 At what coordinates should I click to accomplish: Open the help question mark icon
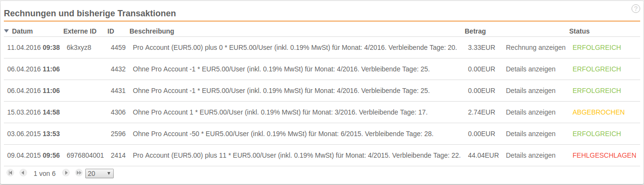pyautogui.click(x=636, y=9)
